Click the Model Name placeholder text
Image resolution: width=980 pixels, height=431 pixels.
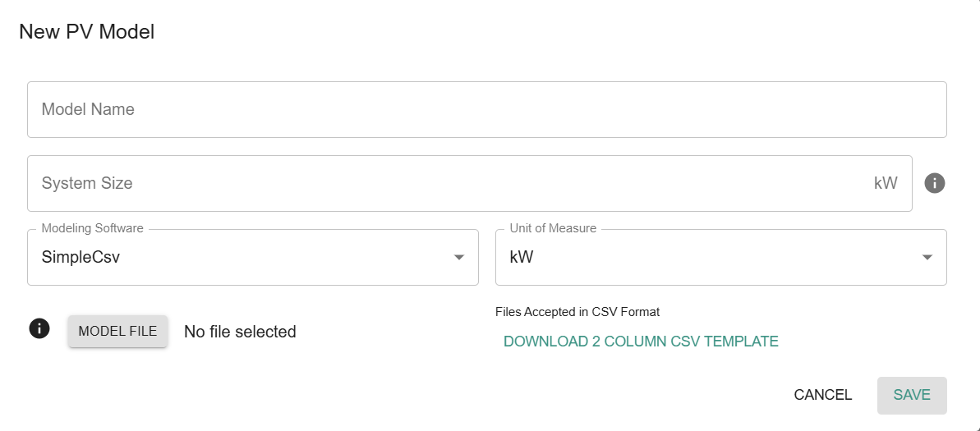coord(88,109)
